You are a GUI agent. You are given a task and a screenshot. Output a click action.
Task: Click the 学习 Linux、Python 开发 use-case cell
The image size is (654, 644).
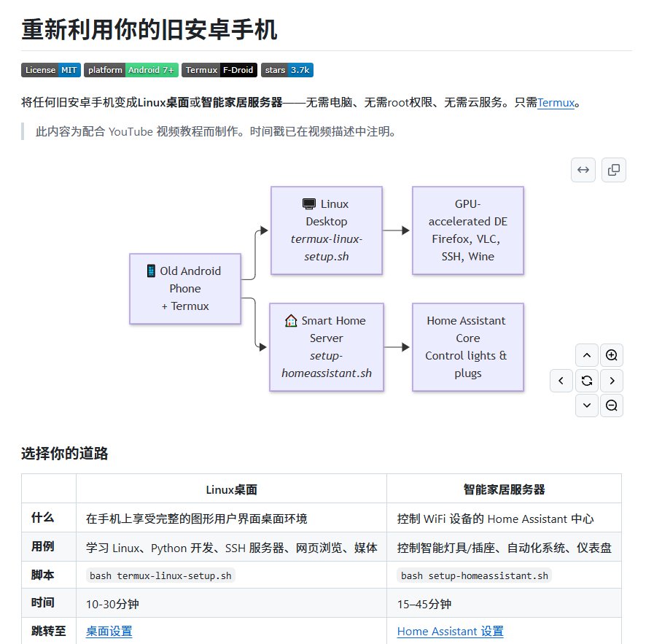[231, 548]
